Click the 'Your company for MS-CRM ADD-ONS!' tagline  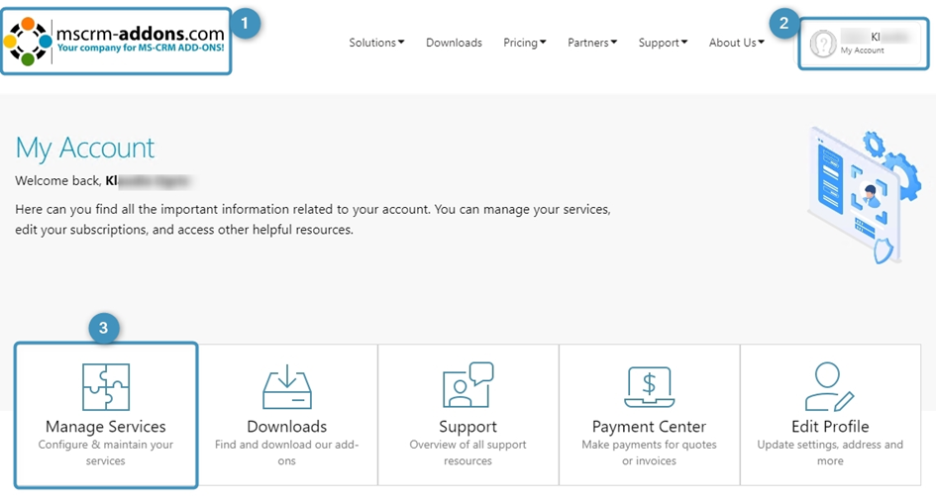141,48
